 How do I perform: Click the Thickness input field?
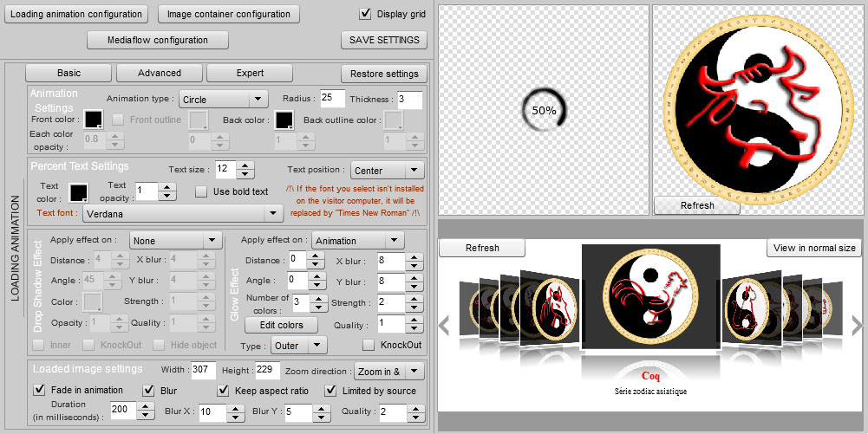(x=409, y=100)
